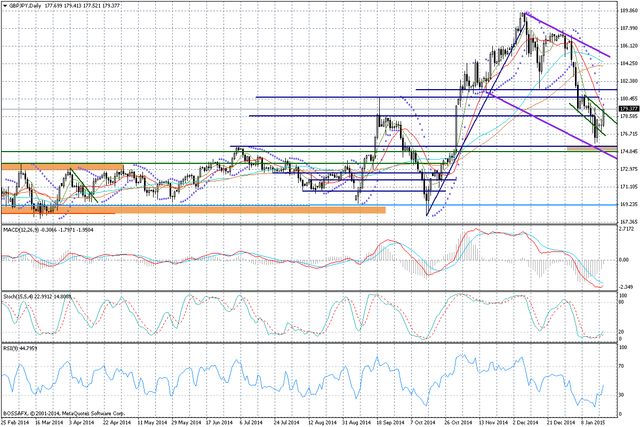Screen dimensions: 640x427
Task: Click the RSI scale level 30
Action: pyautogui.click(x=622, y=395)
